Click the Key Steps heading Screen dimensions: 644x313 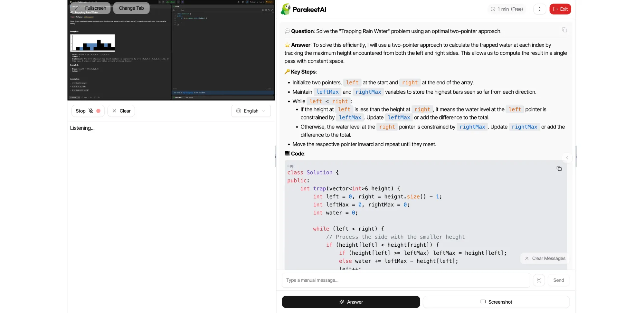[x=303, y=72]
